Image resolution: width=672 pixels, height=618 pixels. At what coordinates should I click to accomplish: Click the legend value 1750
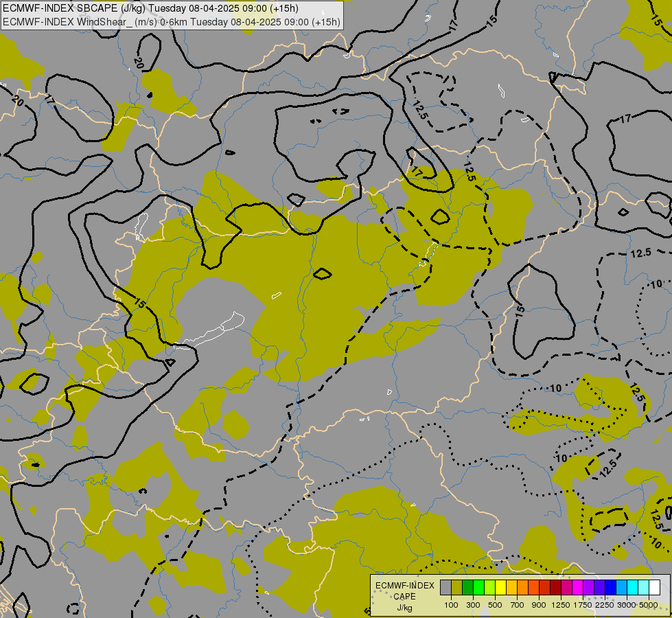583,605
